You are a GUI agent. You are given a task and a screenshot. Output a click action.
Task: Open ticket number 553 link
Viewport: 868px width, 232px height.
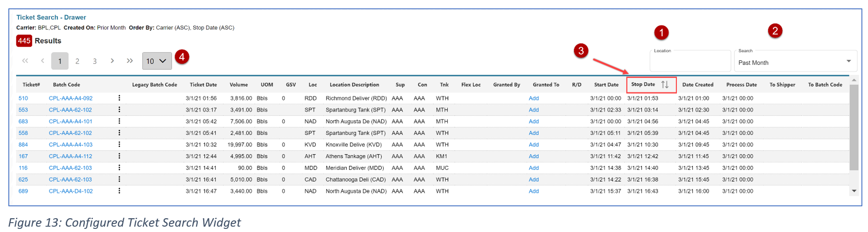tap(23, 110)
